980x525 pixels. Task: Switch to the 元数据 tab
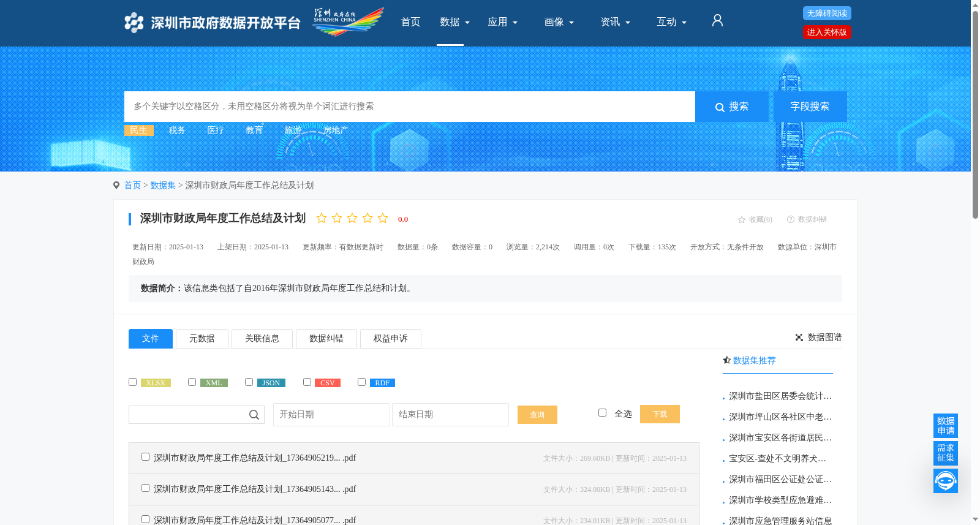click(x=202, y=339)
